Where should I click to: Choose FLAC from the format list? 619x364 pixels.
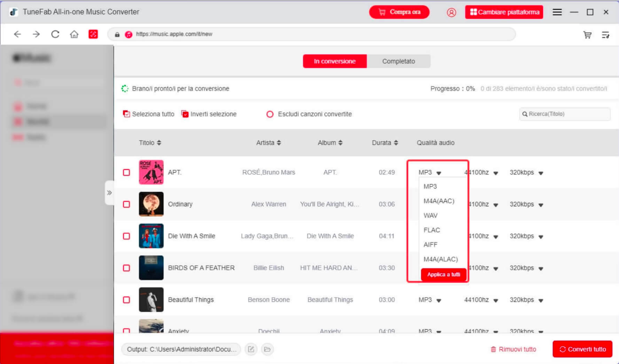coord(432,230)
